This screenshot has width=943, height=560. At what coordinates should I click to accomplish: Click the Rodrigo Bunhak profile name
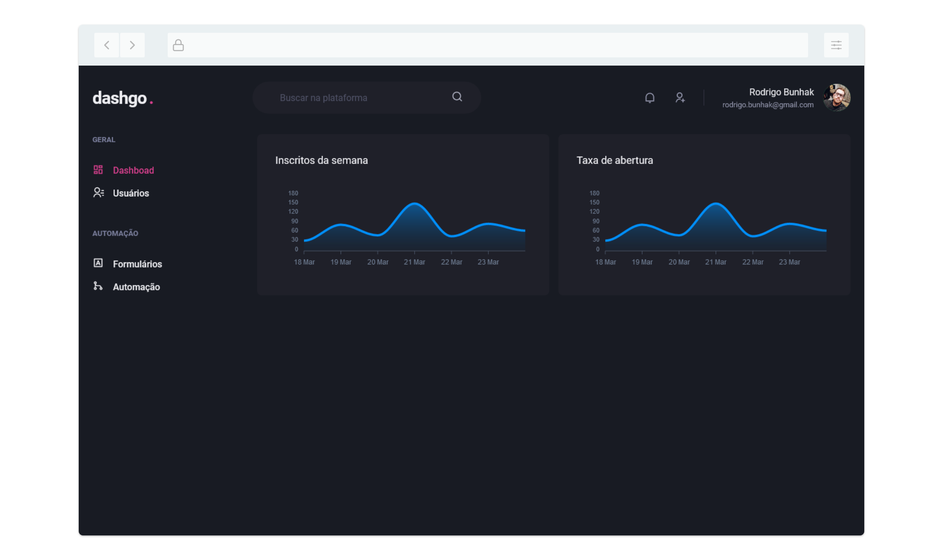pyautogui.click(x=781, y=92)
